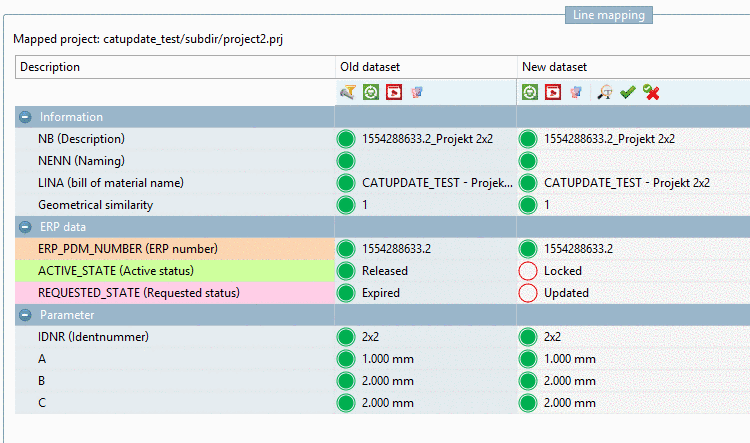Click red preview icon under New dataset
Screen dimensions: 750x443
(552, 92)
